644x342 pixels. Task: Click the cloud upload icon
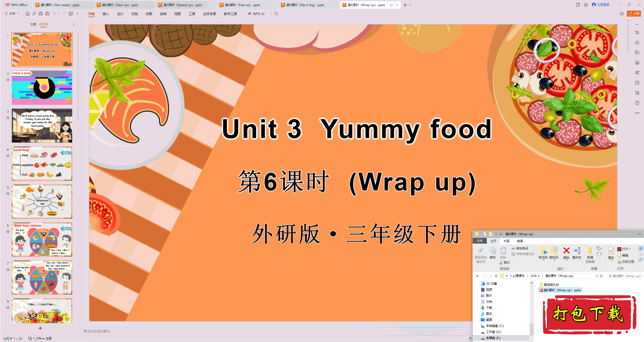coord(622,14)
